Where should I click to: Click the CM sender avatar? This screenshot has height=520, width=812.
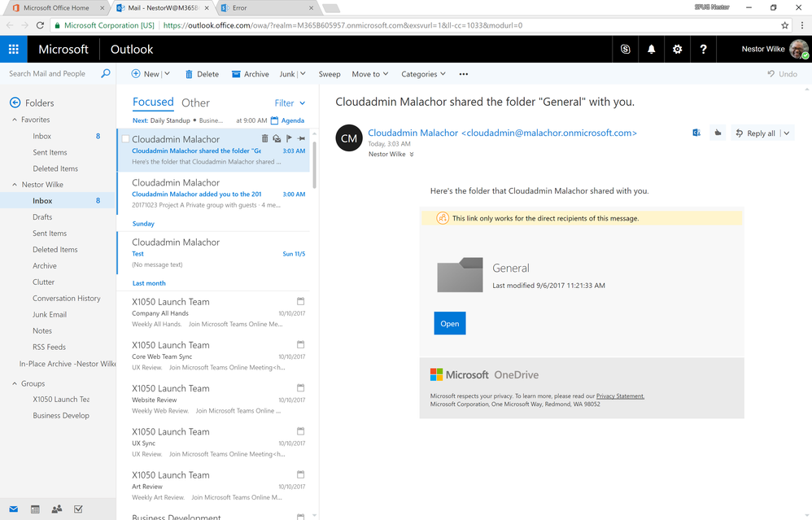coord(348,138)
